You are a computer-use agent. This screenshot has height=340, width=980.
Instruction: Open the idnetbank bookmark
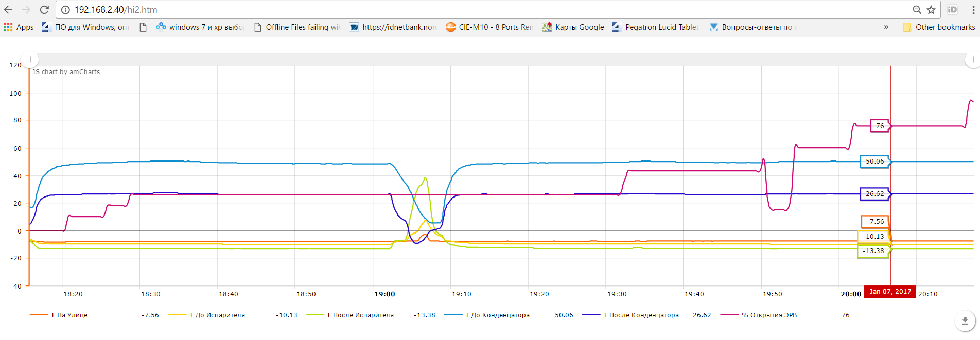393,27
